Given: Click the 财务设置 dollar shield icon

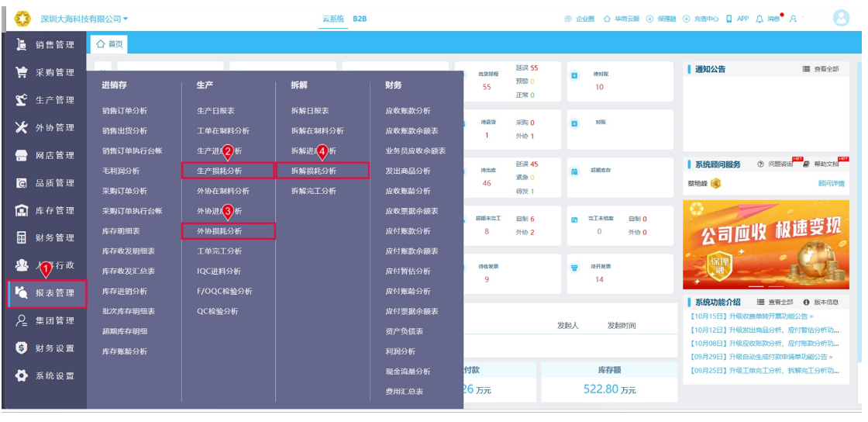Looking at the screenshot, I should point(22,348).
